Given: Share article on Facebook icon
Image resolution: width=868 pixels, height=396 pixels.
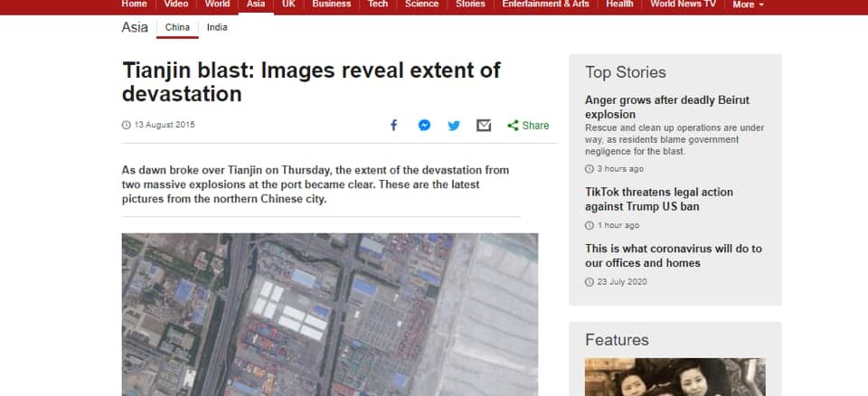Looking at the screenshot, I should [x=393, y=125].
